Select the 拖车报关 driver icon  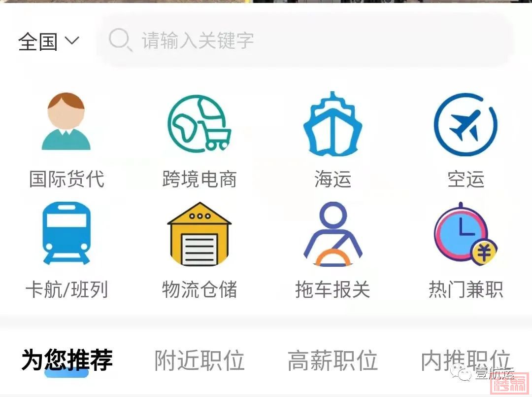point(332,234)
